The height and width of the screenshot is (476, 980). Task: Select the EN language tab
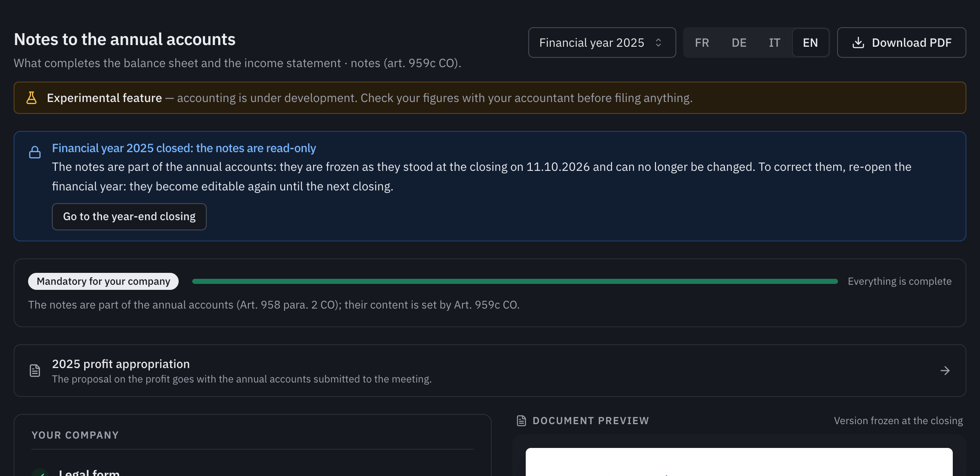810,42
